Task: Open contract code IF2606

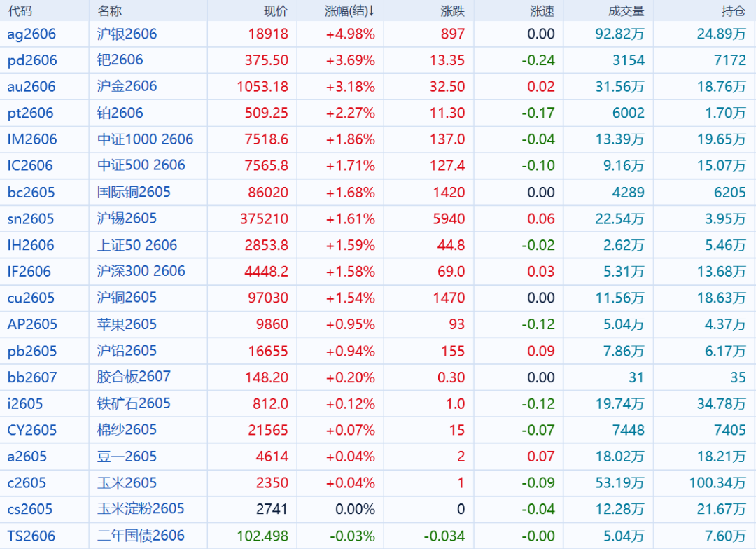Action: tap(29, 272)
